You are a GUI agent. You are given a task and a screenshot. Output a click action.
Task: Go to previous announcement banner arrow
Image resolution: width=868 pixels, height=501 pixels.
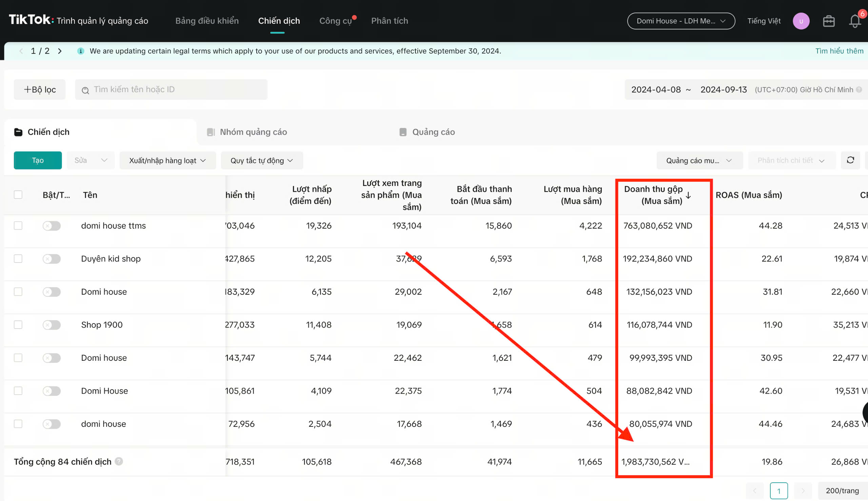tap(21, 51)
